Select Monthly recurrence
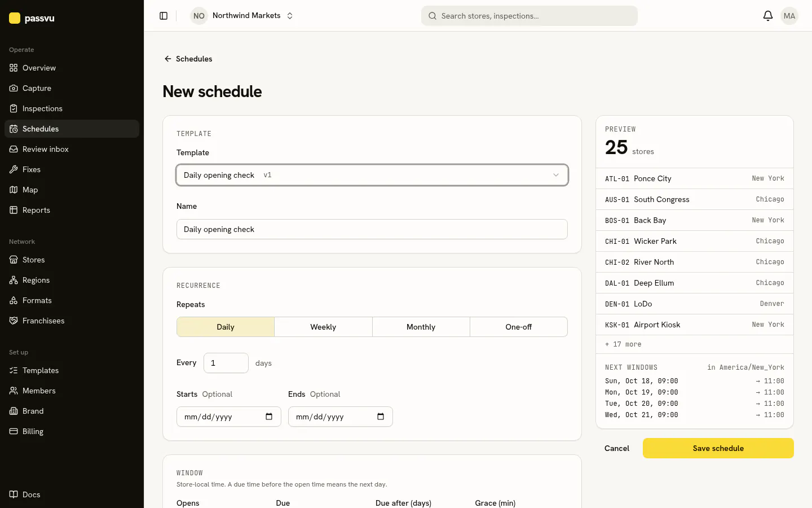 coord(421,327)
